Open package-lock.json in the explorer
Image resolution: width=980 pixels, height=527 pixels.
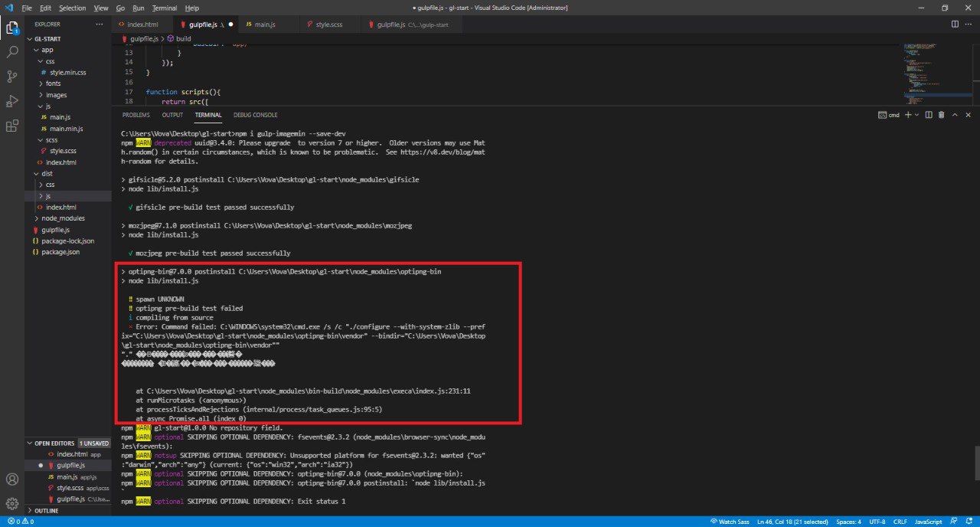67,241
